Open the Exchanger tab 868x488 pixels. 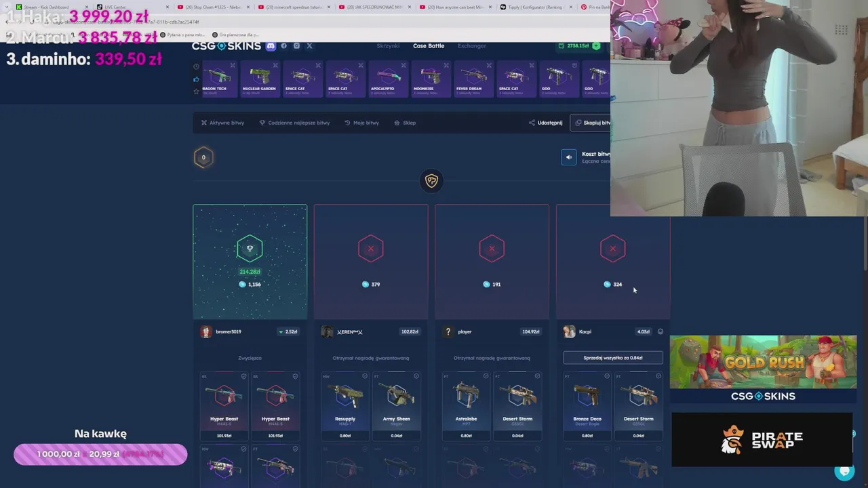[472, 46]
